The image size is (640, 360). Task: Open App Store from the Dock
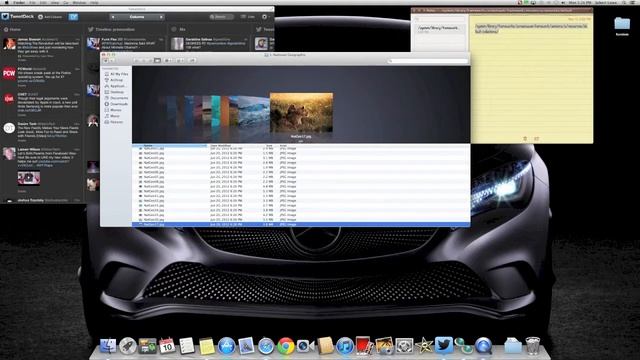[x=226, y=346]
